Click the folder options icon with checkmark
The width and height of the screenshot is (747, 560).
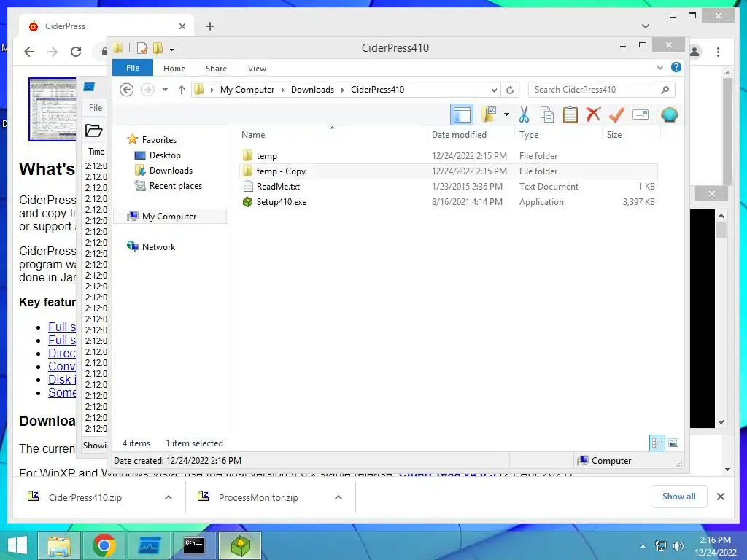point(489,114)
